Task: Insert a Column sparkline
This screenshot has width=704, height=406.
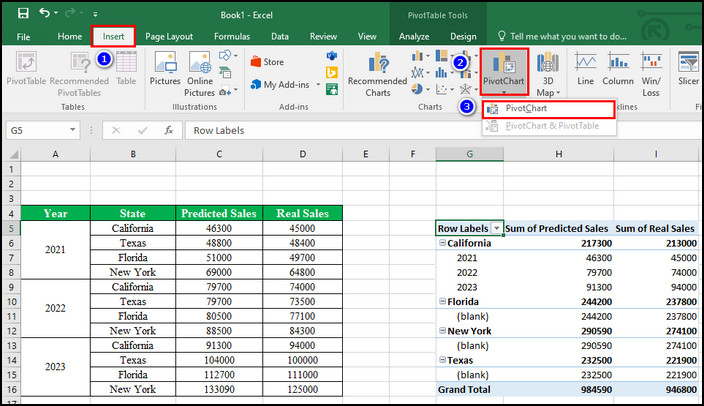Action: point(618,68)
